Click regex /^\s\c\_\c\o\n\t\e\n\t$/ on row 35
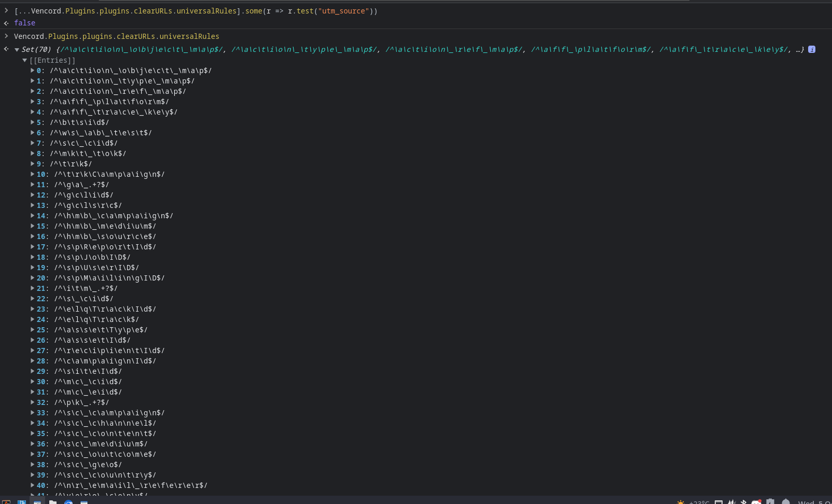The image size is (832, 504). (105, 433)
